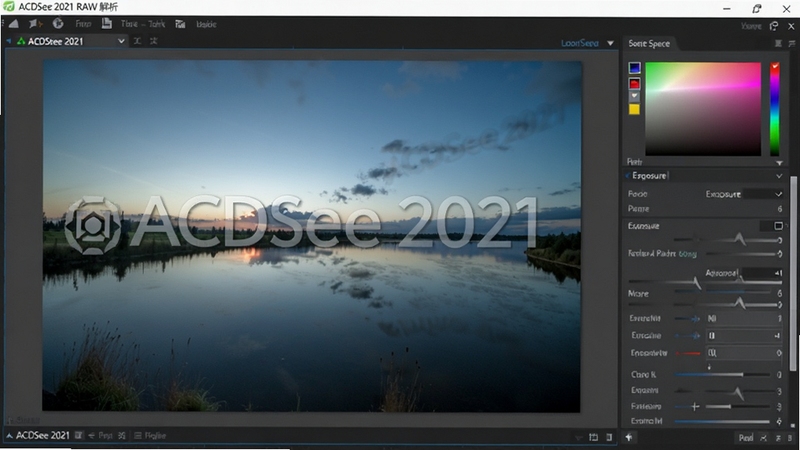The height and width of the screenshot is (450, 800).
Task: Click the Frop menu in top toolbar
Action: tap(83, 23)
